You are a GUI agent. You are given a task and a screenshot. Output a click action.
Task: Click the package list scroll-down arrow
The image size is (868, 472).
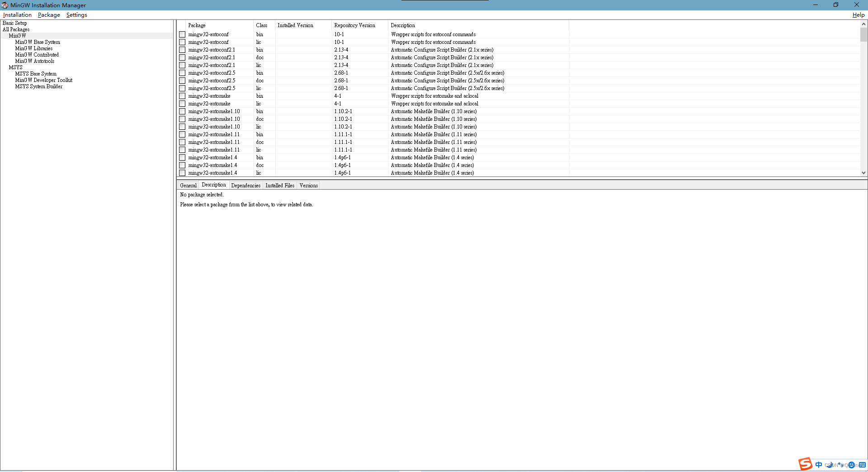click(x=863, y=173)
